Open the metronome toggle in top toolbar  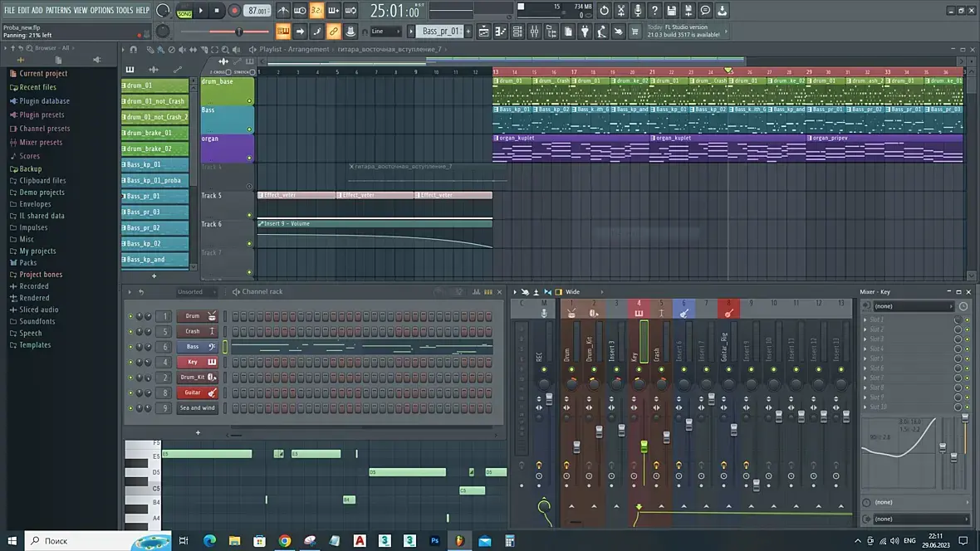[x=283, y=11]
